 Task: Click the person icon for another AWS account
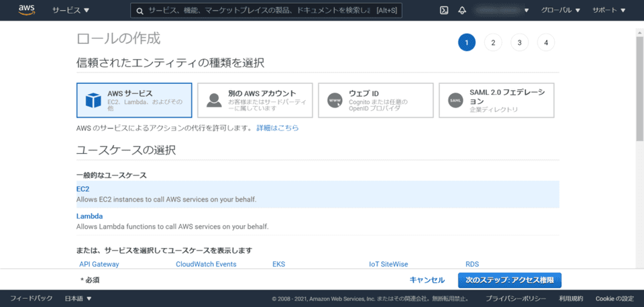(x=214, y=100)
